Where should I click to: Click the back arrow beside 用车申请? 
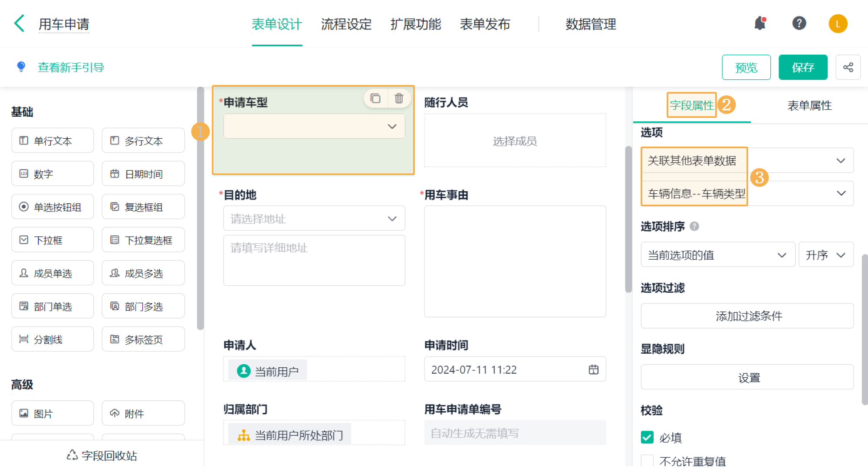tap(20, 23)
